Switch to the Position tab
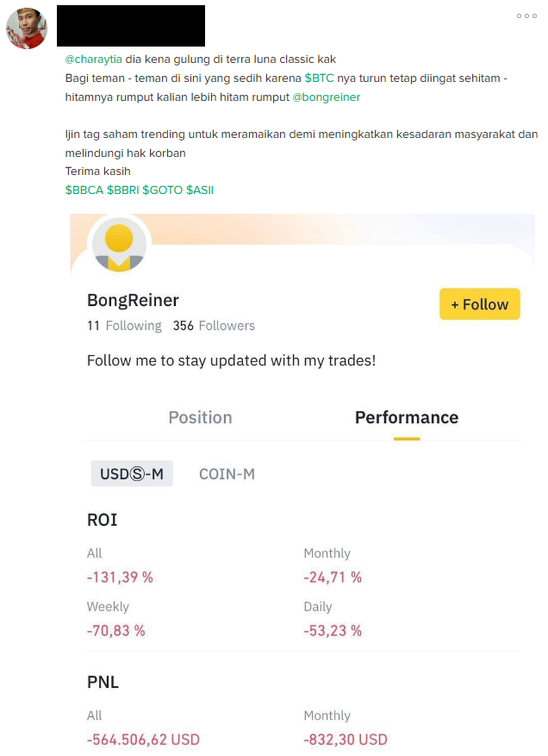This screenshot has width=548, height=756. 200,417
